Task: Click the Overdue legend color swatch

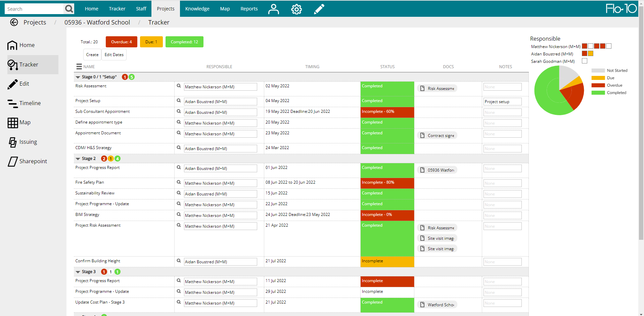Action: click(x=598, y=85)
